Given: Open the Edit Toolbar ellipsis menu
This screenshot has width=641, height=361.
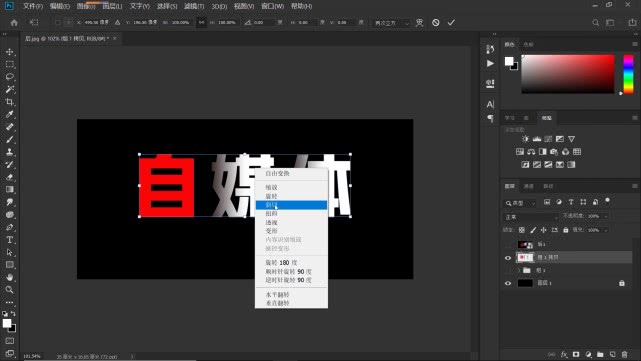Looking at the screenshot, I should (x=10, y=302).
